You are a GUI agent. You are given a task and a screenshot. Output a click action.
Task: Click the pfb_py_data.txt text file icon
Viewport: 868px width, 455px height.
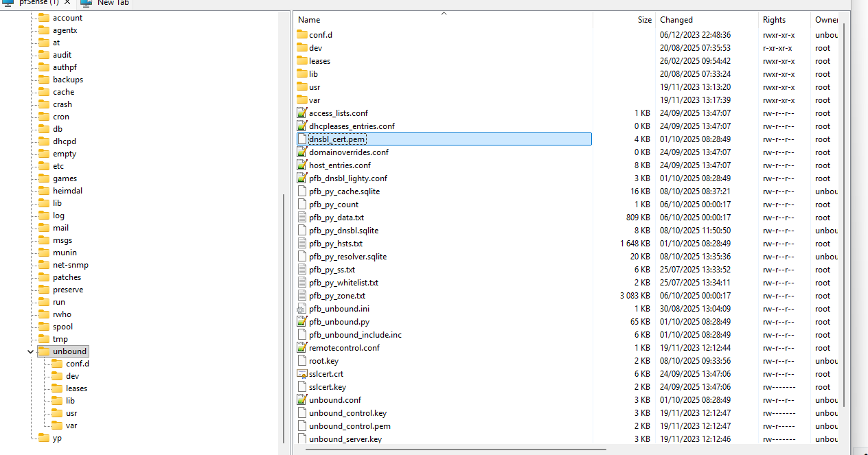pyautogui.click(x=302, y=218)
